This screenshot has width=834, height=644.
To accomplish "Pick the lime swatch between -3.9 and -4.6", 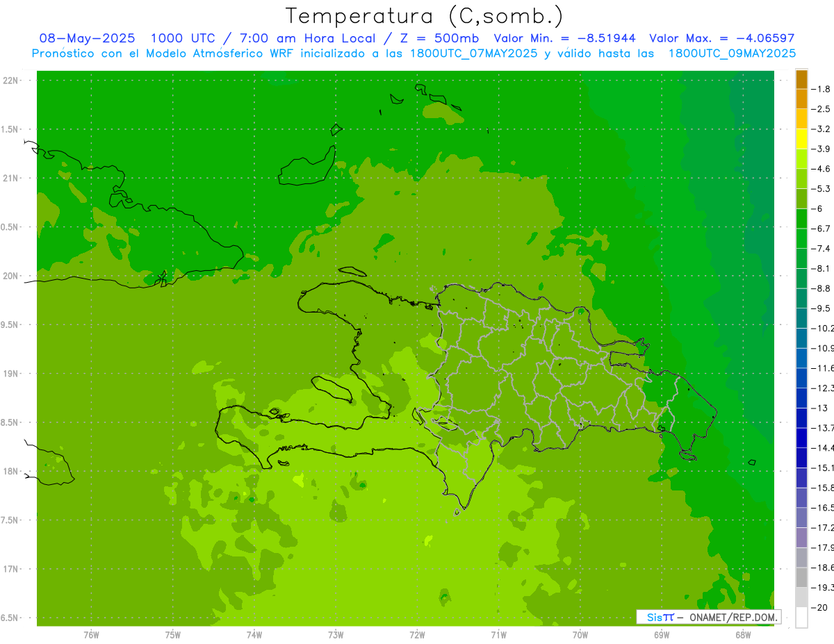I will 801,159.
